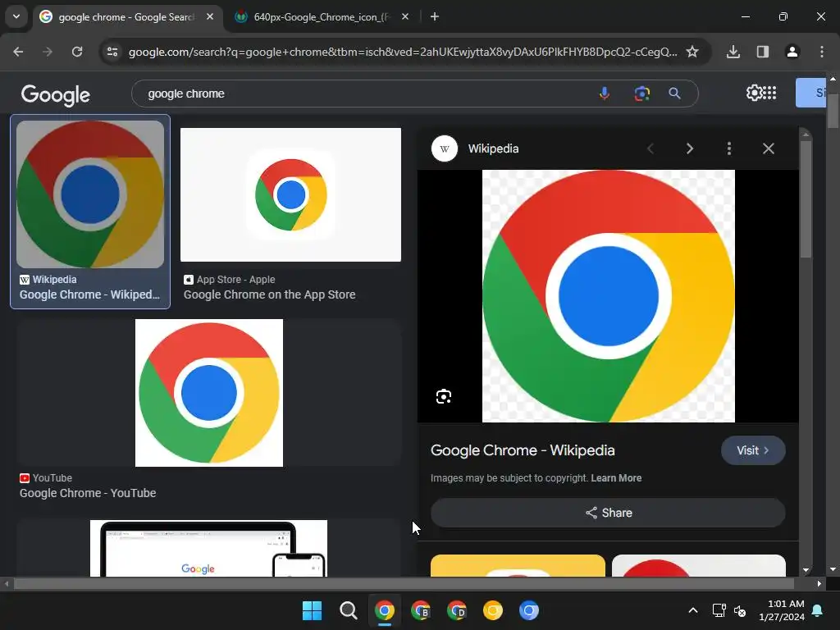840x630 pixels.
Task: Show the next image with right chevron
Action: click(x=689, y=148)
